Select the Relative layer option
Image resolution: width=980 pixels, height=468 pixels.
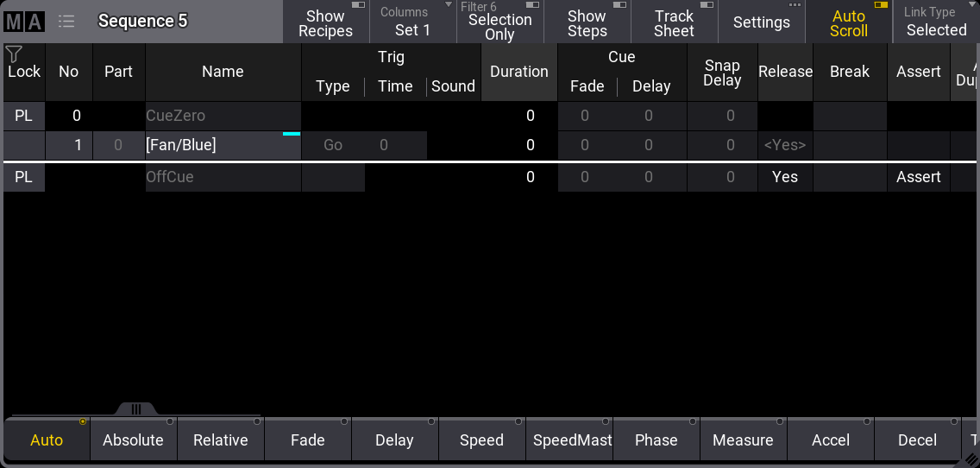point(220,440)
